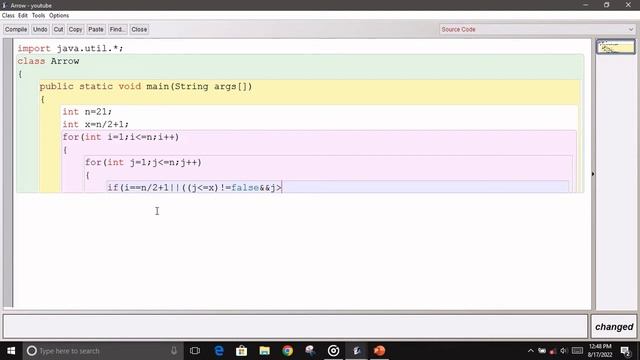
Task: Click the BlueJ icon in title bar
Action: tap(5, 5)
